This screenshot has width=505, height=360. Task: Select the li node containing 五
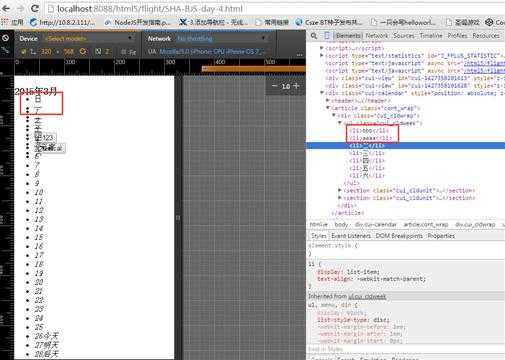[367, 168]
